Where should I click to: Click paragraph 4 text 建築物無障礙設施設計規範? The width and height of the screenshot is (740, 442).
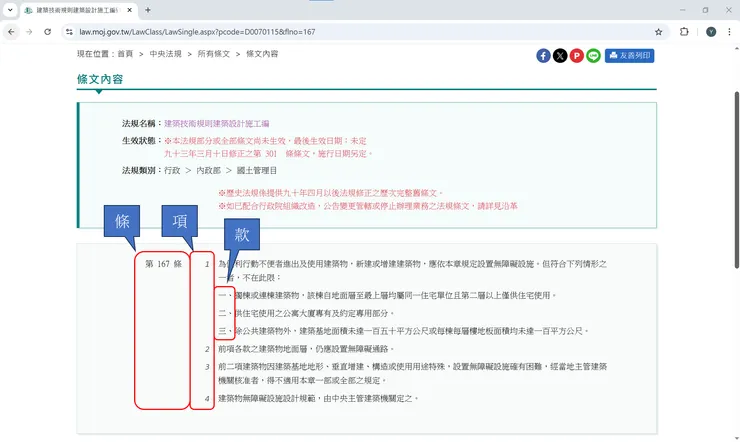pyautogui.click(x=318, y=398)
